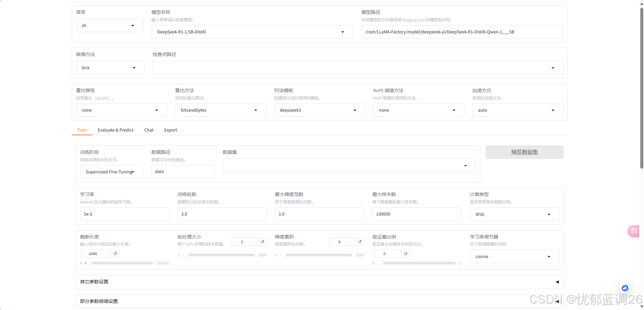Click the batch size slider
This screenshot has width=644, height=310.
(218, 255)
